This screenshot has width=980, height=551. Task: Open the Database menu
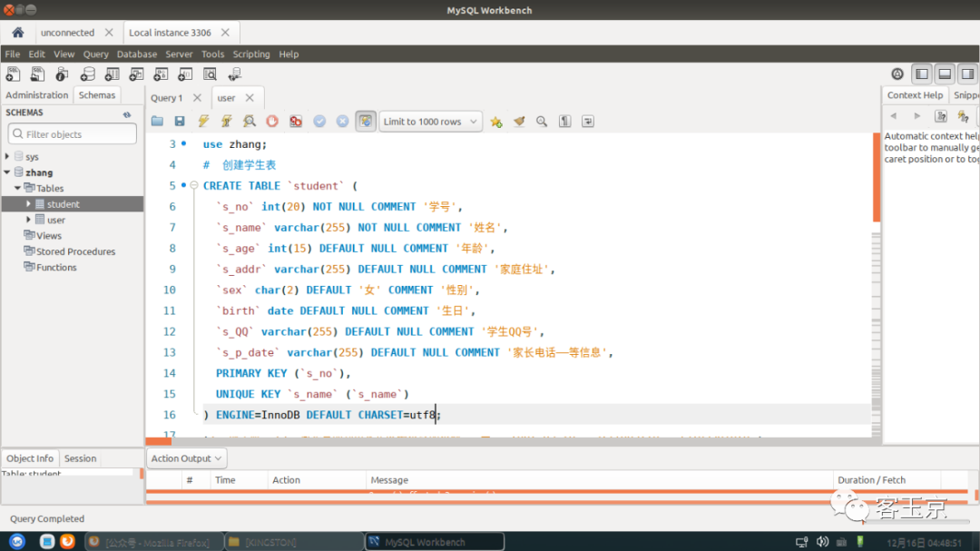point(137,54)
